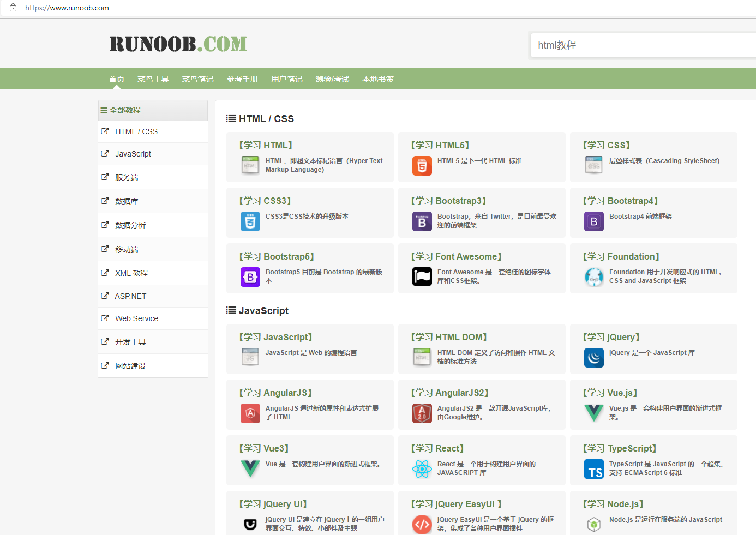This screenshot has width=756, height=535.
Task: Click the TypeScript TS icon
Action: (594, 468)
